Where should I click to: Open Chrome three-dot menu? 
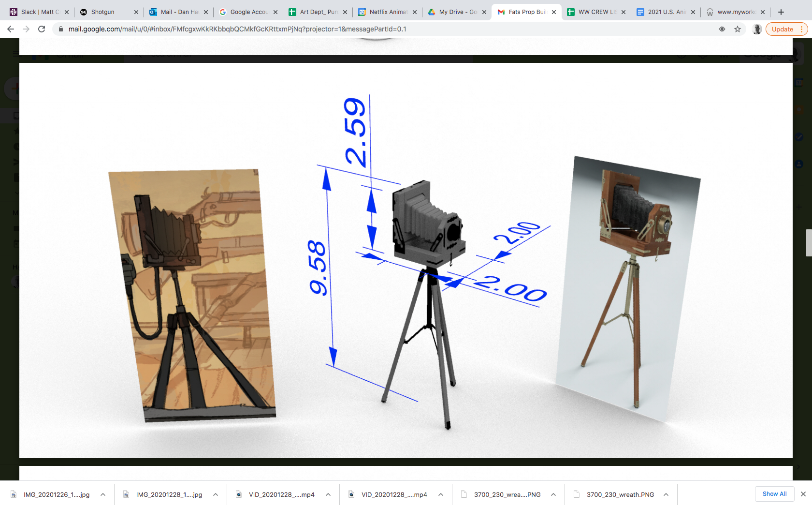pos(801,29)
